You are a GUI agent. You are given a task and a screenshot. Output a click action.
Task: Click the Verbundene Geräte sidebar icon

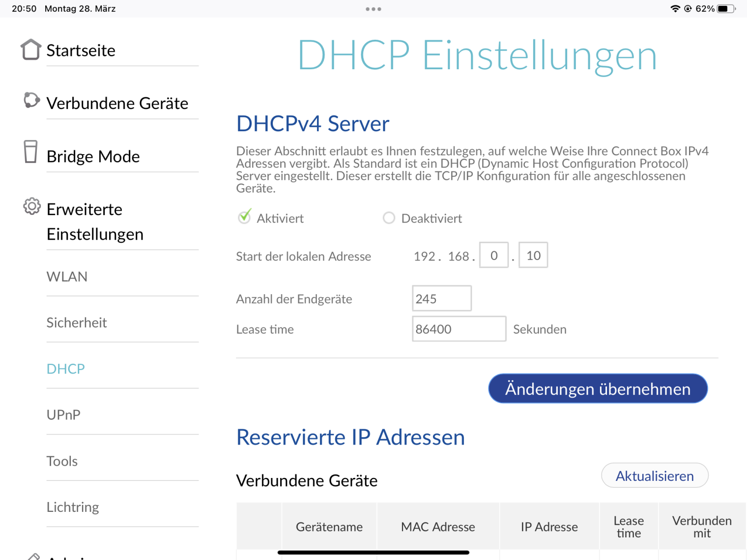[x=31, y=100]
